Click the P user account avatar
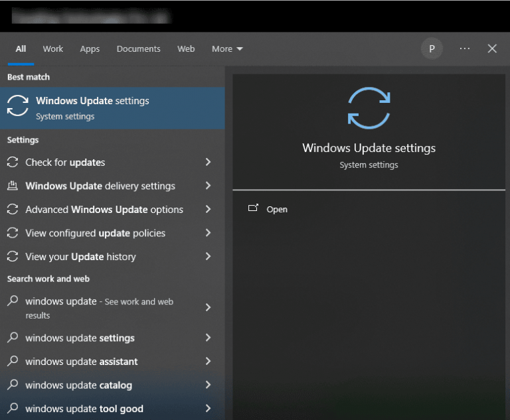This screenshot has width=510, height=420. [432, 48]
